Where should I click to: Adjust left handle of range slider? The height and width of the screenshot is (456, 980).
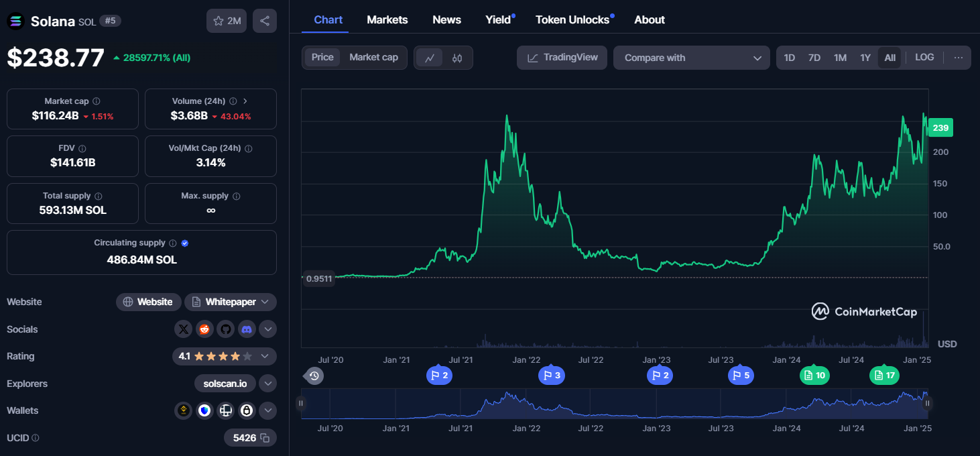tap(301, 403)
